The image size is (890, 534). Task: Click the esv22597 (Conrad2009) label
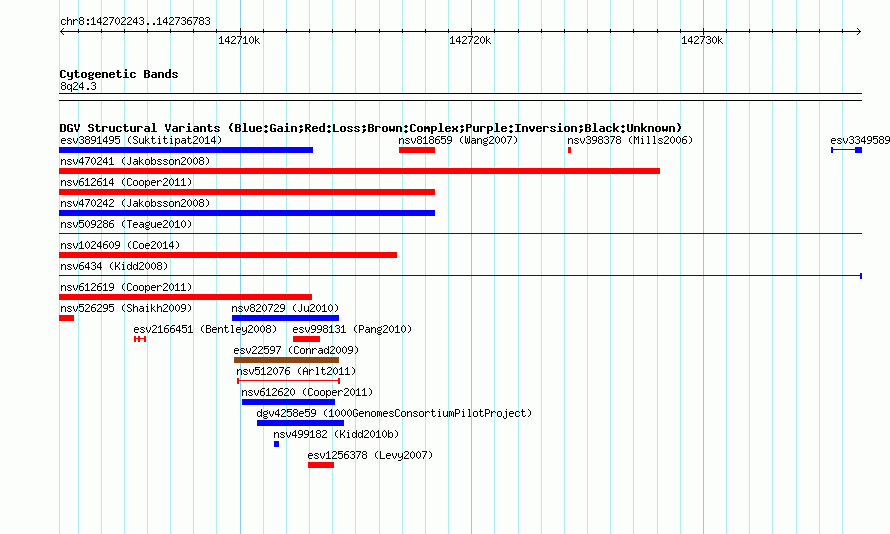pos(296,350)
